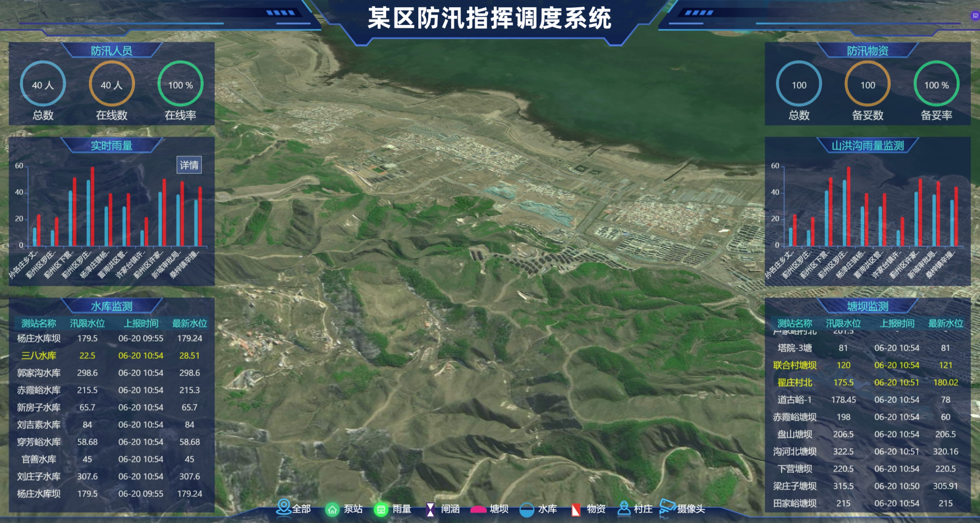Select the 水库 layer filter label
The image size is (980, 523).
tap(547, 509)
